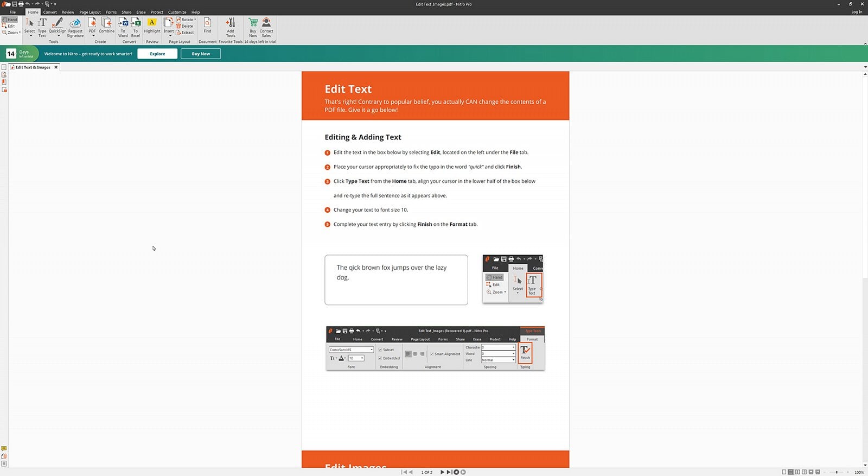Select the Highlight tool
The image size is (868, 476).
(152, 25)
